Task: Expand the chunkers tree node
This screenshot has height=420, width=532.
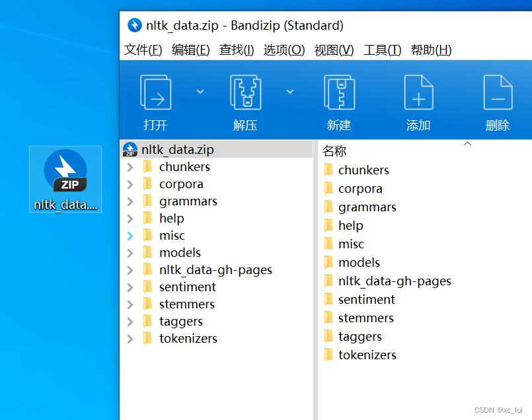Action: [x=130, y=167]
